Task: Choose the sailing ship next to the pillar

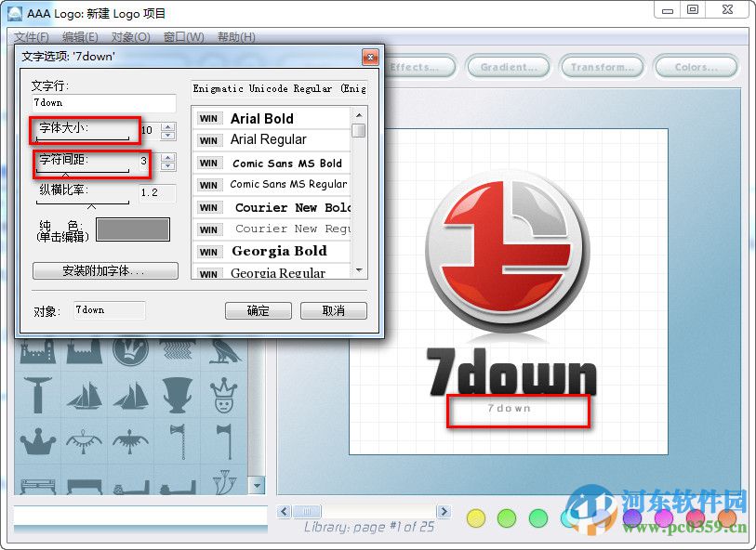Action: pos(85,396)
